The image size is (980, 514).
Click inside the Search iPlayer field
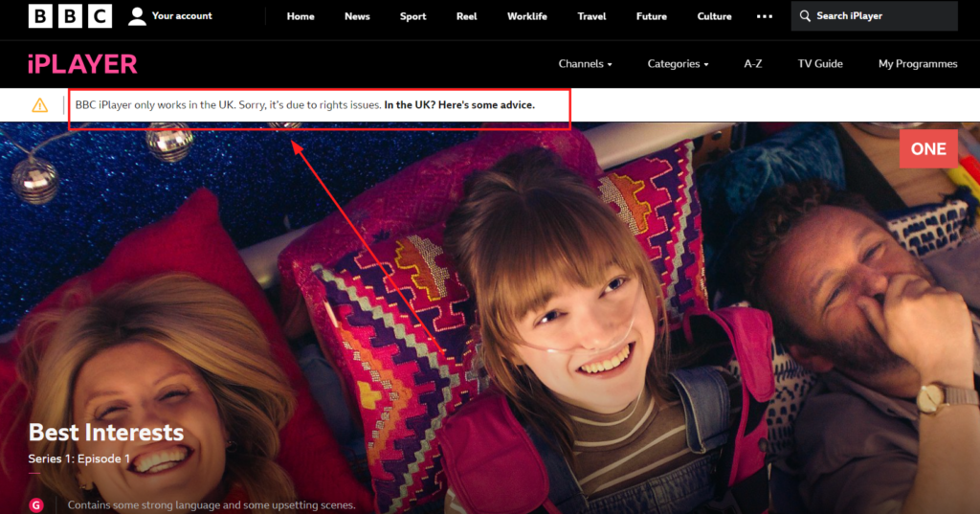(874, 16)
